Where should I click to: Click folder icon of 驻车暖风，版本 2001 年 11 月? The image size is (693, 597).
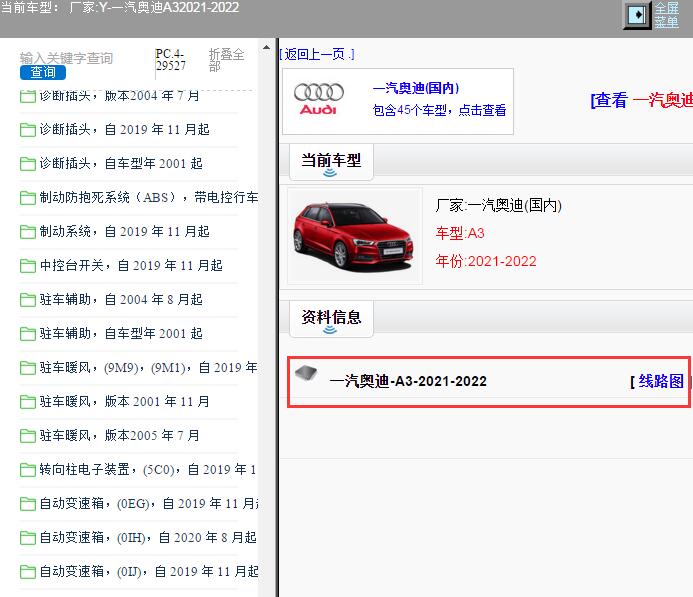point(28,402)
